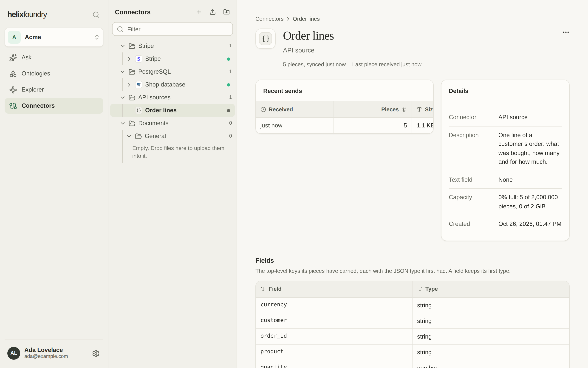The height and width of the screenshot is (368, 588).
Task: Open the three-dot menu for Order lines
Action: [566, 32]
